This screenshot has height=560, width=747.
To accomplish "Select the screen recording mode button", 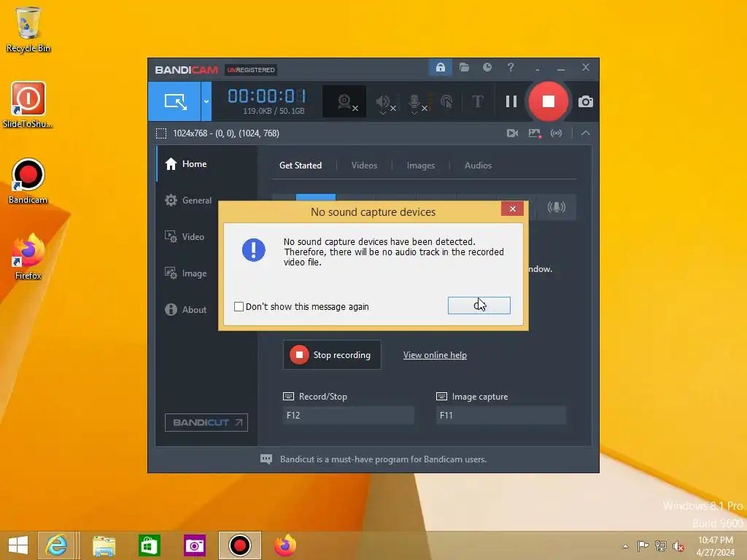I will coord(174,101).
